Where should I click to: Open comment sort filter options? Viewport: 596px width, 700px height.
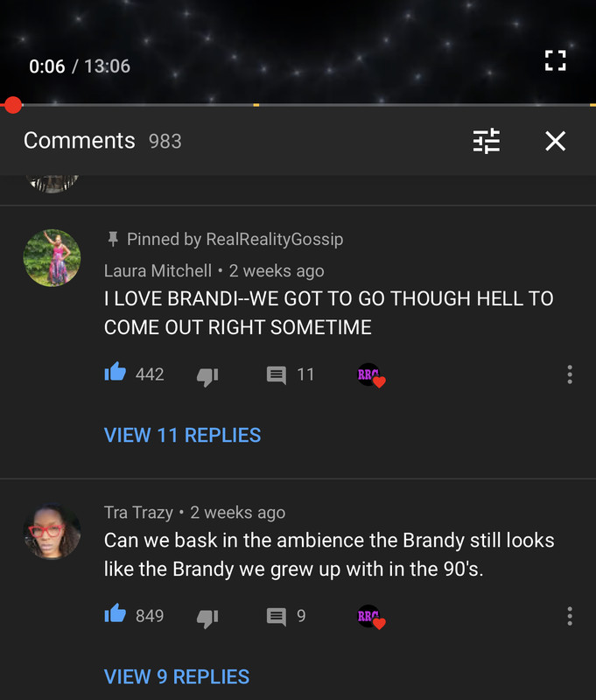tap(487, 141)
